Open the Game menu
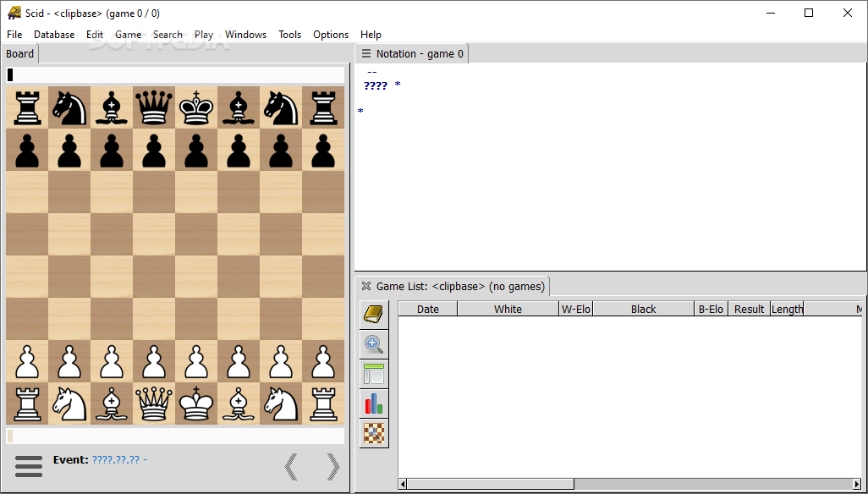This screenshot has height=494, width=868. pos(129,35)
